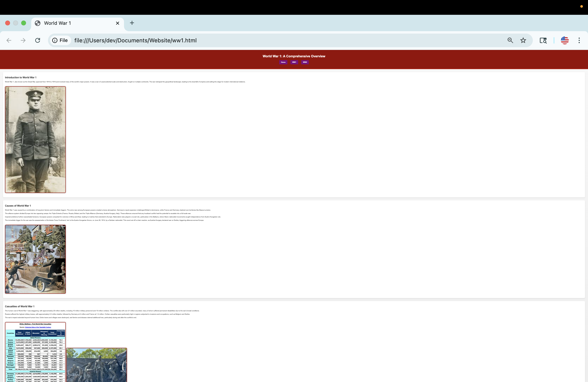This screenshot has height=382, width=588.
Task: Reload the page with the refresh icon
Action: click(x=38, y=40)
